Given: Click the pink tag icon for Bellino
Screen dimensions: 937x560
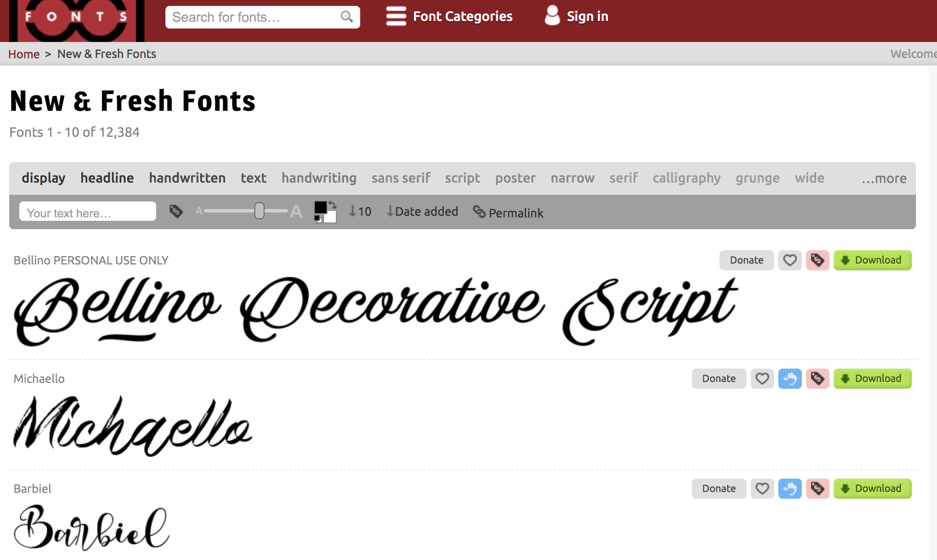Looking at the screenshot, I should [817, 260].
